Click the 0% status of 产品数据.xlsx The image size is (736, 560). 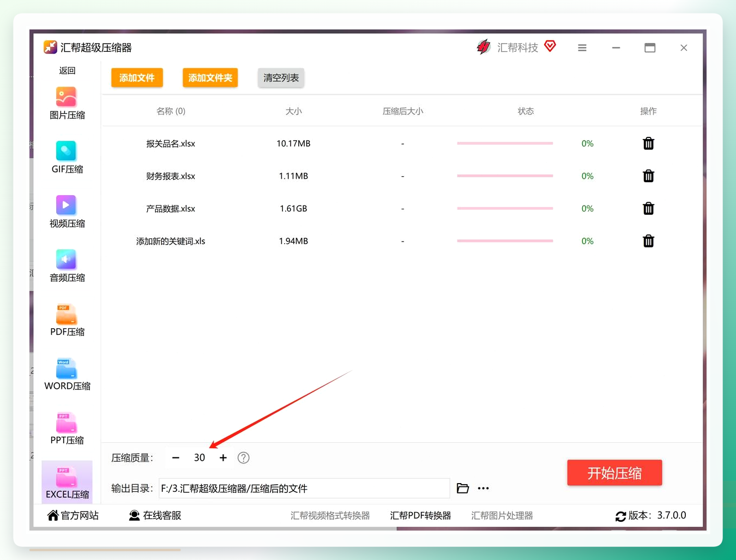[x=587, y=208]
